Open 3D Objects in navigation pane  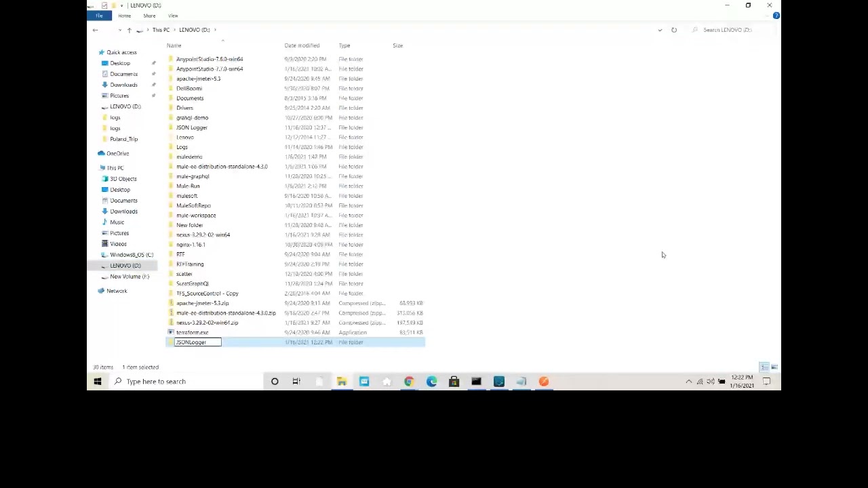tap(123, 179)
